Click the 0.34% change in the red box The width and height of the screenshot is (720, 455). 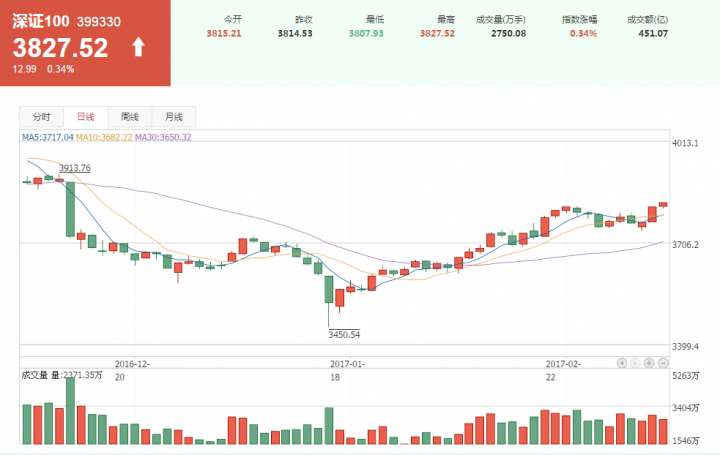tap(61, 69)
